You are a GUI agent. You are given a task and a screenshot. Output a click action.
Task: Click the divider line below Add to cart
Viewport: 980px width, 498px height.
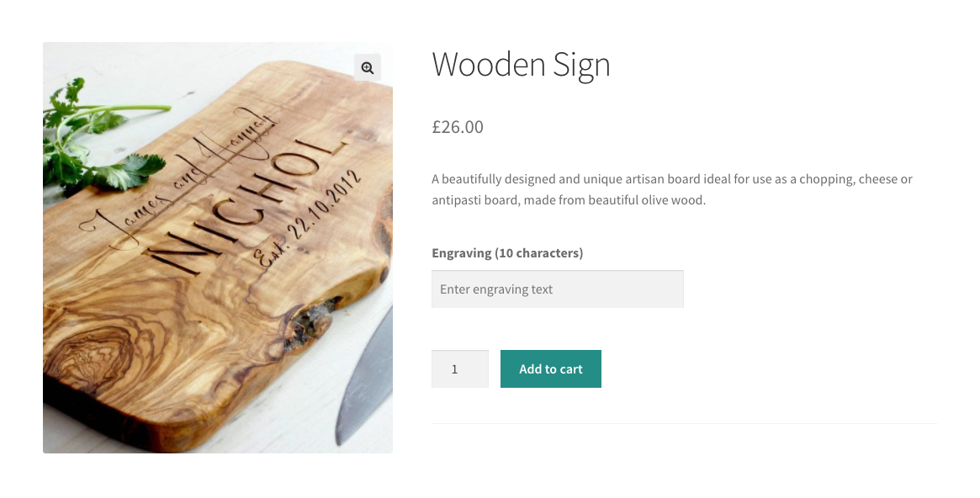coord(684,423)
